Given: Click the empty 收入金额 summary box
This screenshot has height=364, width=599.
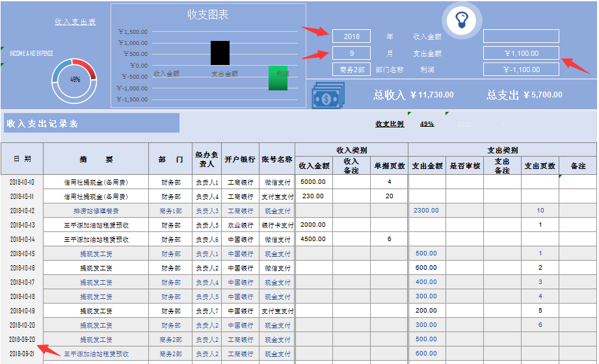Looking at the screenshot, I should (x=521, y=36).
